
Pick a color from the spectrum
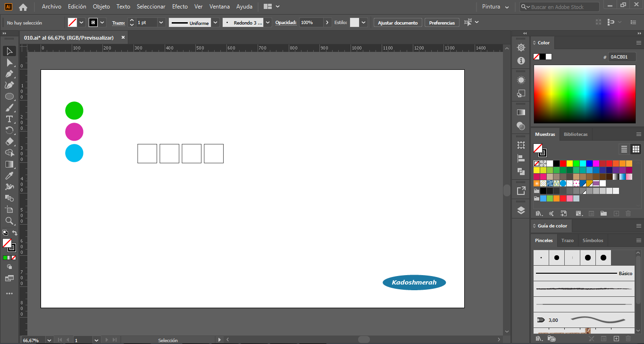pos(584,94)
